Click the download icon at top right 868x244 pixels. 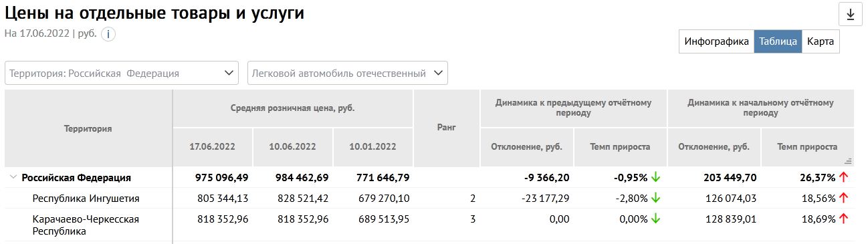click(851, 14)
